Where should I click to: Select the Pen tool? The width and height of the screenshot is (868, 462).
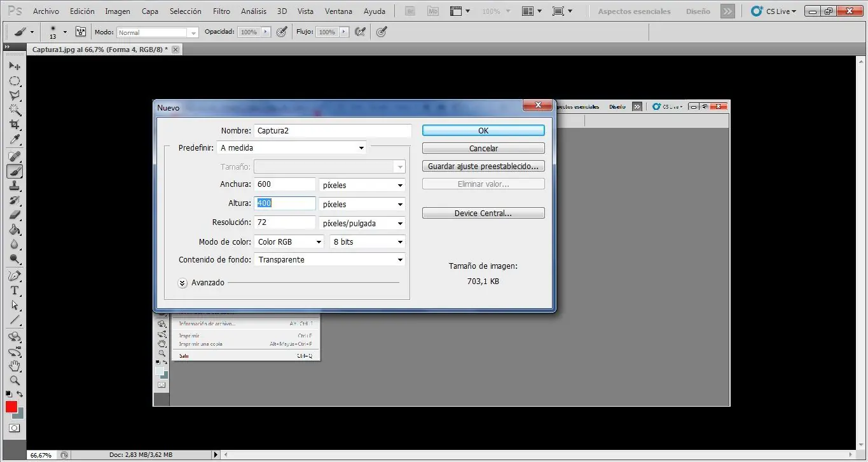point(14,276)
